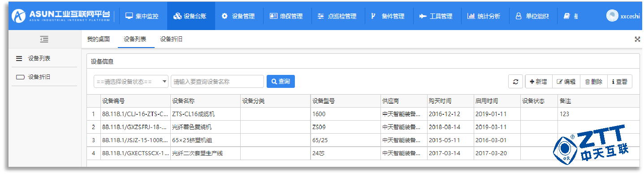The height and width of the screenshot is (174, 644).
Task: Switch to the 设备折旧 tab
Action: coord(171,39)
